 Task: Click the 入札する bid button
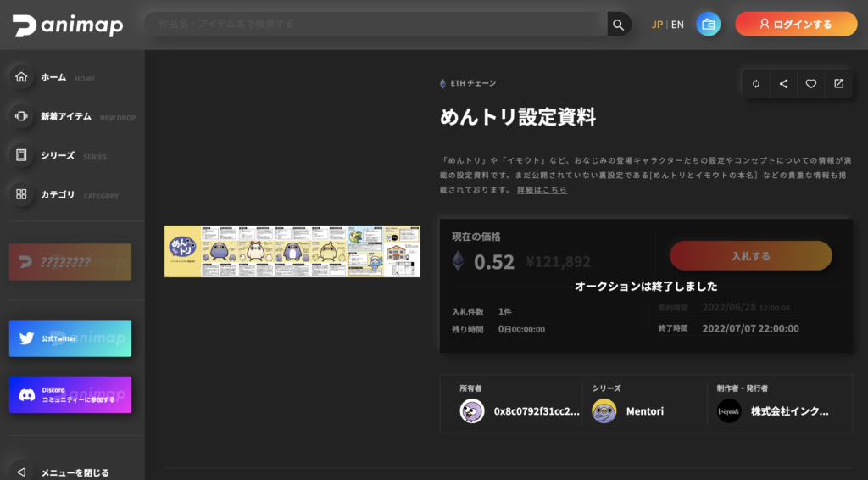click(751, 256)
